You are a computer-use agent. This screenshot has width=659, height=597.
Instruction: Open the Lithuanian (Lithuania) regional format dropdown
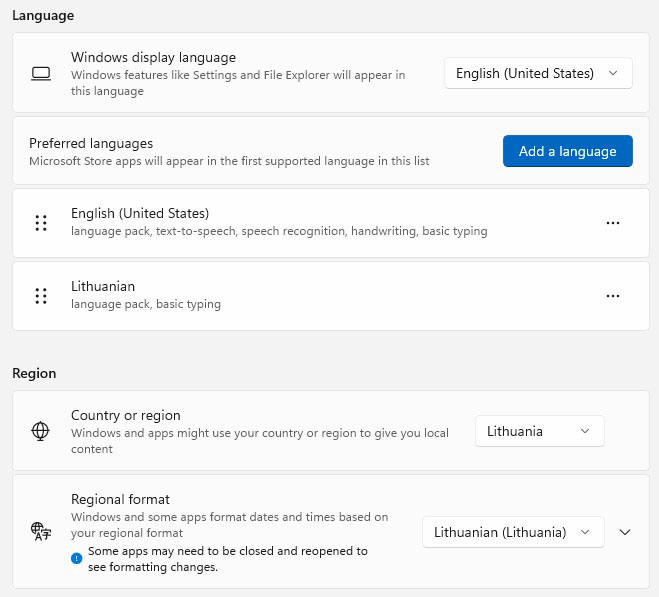click(x=512, y=532)
